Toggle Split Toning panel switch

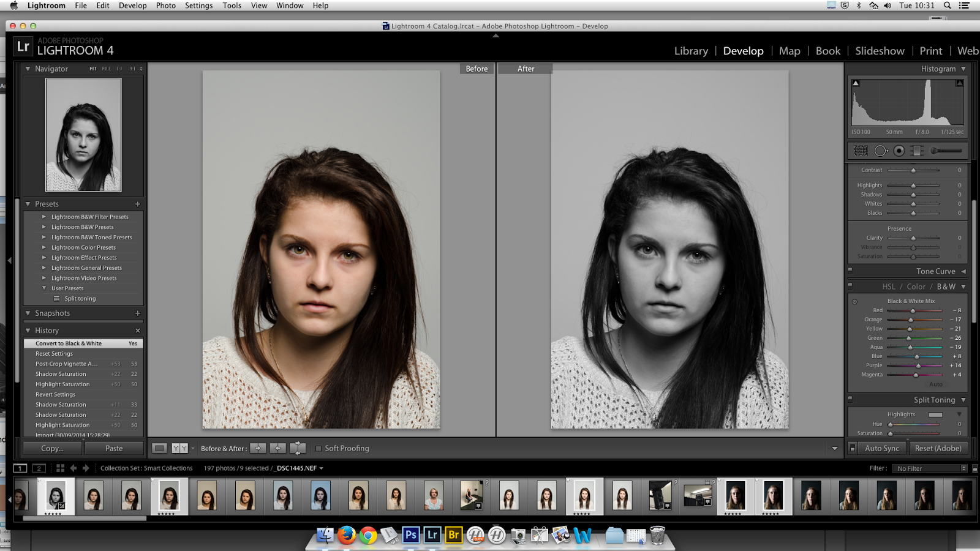tap(850, 399)
